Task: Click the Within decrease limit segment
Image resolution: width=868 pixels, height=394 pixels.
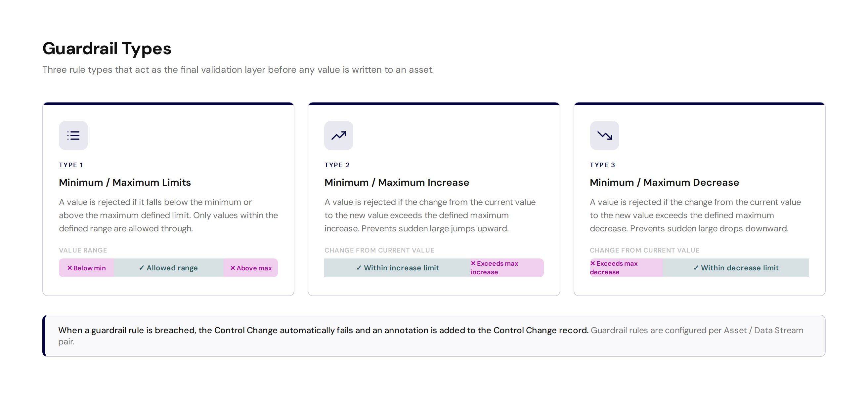Action: pos(736,268)
